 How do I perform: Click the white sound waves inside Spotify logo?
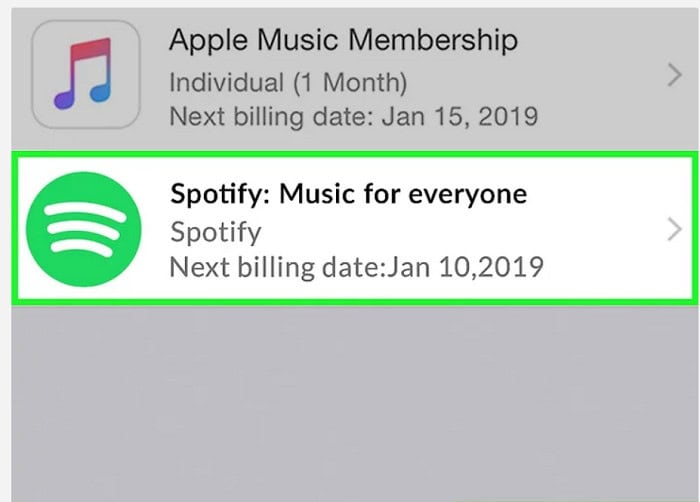84,229
